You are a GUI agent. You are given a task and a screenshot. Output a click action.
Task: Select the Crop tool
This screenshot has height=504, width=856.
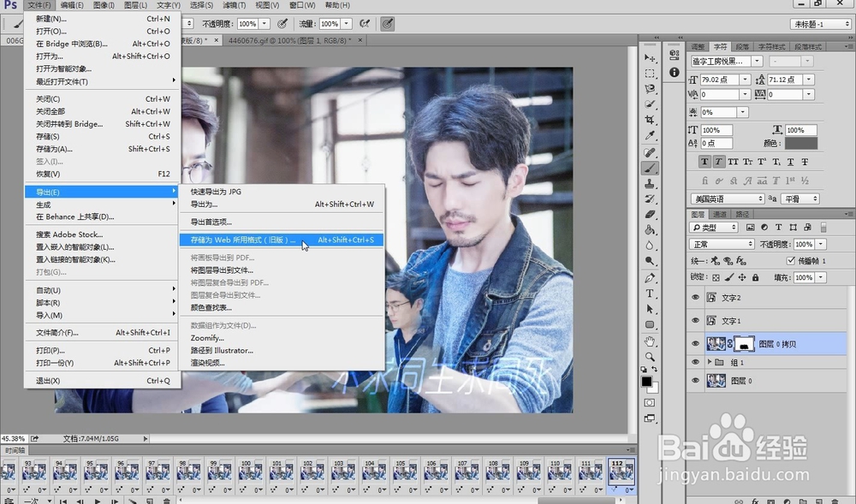coord(650,120)
